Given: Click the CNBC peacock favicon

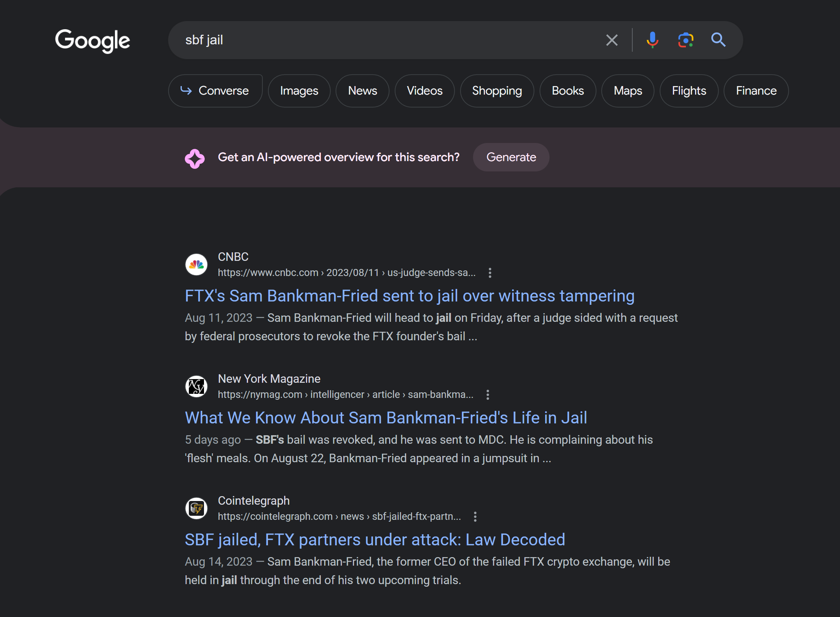Looking at the screenshot, I should click(x=197, y=265).
